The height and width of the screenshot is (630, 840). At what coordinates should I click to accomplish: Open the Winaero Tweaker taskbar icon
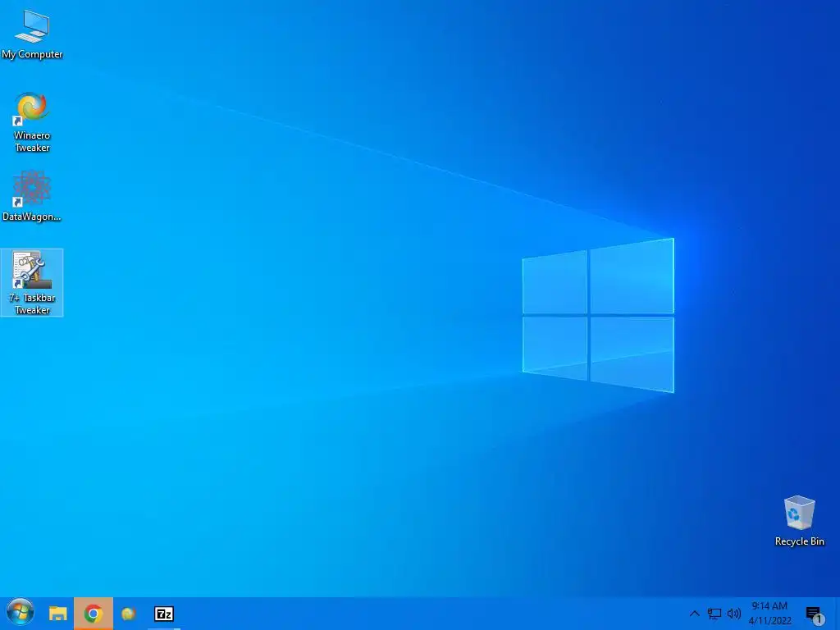(x=129, y=614)
